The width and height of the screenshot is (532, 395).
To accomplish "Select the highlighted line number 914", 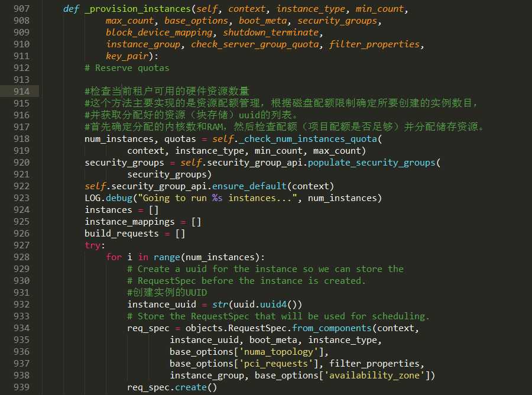I will [21, 91].
